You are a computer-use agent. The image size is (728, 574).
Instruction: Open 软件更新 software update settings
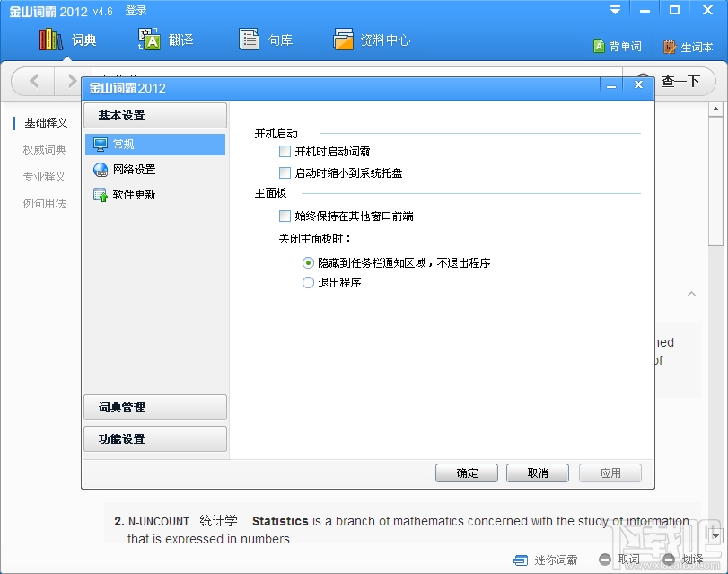click(x=135, y=193)
